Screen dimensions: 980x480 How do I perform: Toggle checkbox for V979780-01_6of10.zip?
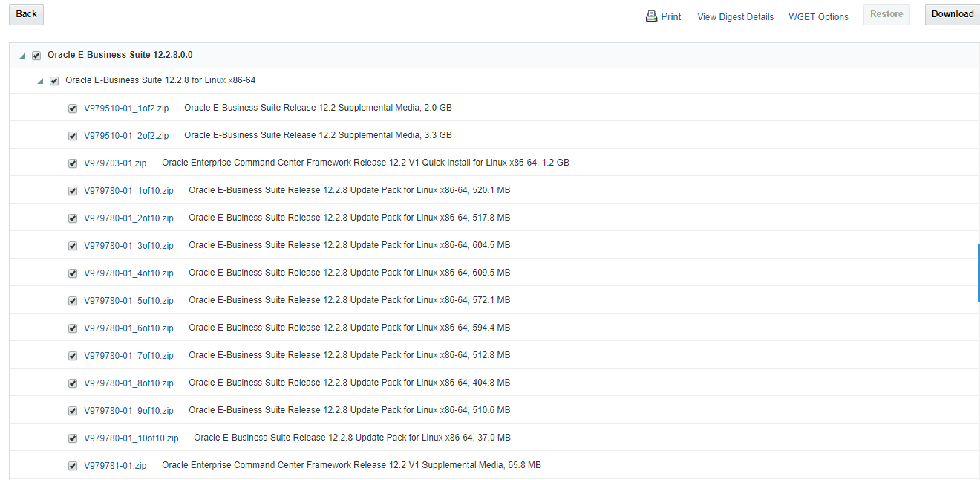pyautogui.click(x=73, y=328)
